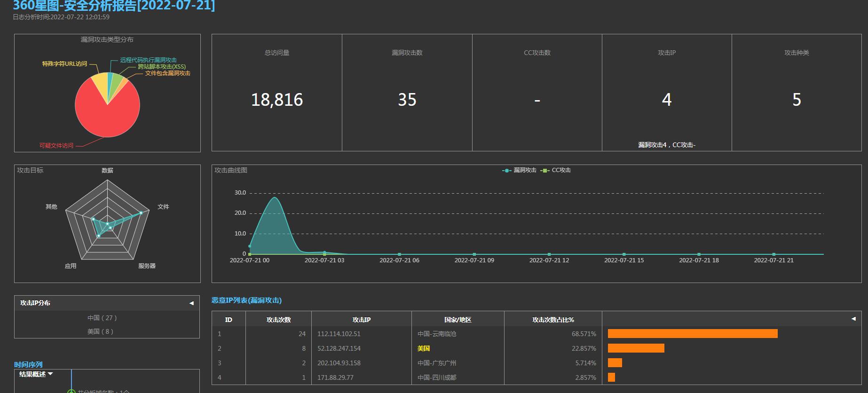The width and height of the screenshot is (868, 393).
Task: Sort by 攻击次数 column header
Action: click(278, 320)
